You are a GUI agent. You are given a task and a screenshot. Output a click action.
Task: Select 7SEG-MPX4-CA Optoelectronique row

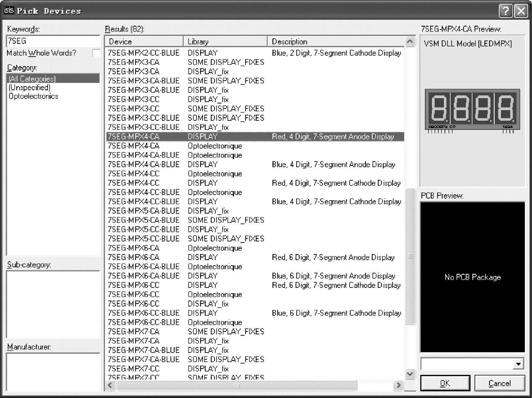[x=255, y=146]
